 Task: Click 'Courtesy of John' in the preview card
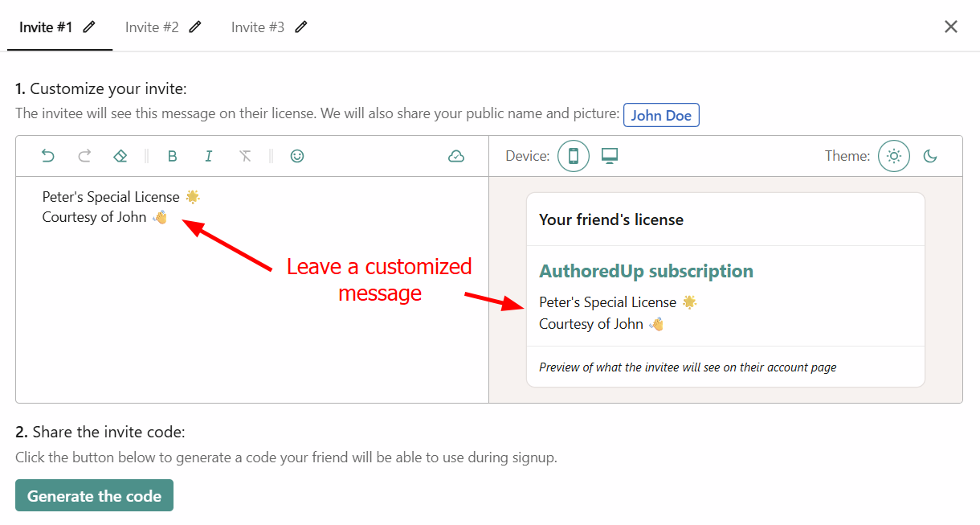pyautogui.click(x=602, y=324)
